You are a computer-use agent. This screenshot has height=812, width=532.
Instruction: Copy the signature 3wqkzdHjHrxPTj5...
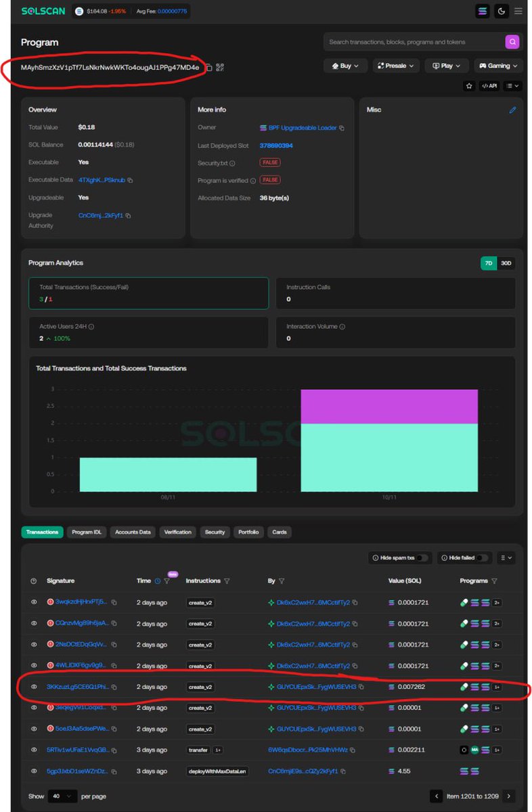114,602
